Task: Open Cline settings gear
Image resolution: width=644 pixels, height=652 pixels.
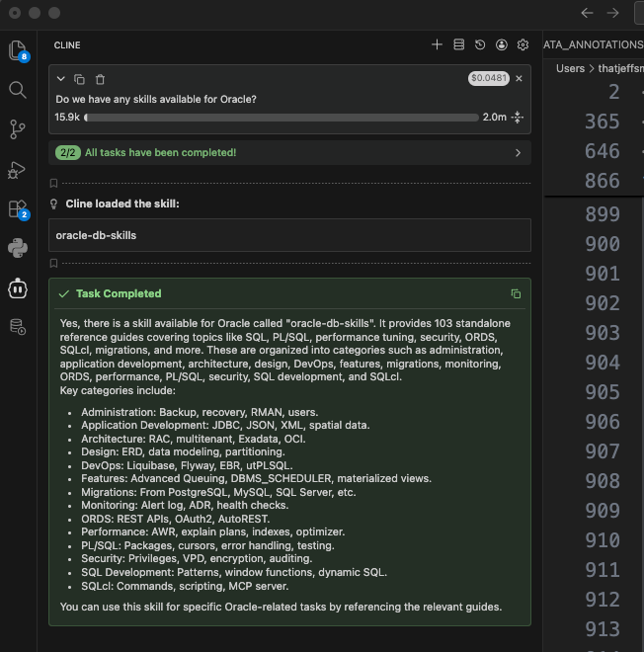Action: [523, 44]
